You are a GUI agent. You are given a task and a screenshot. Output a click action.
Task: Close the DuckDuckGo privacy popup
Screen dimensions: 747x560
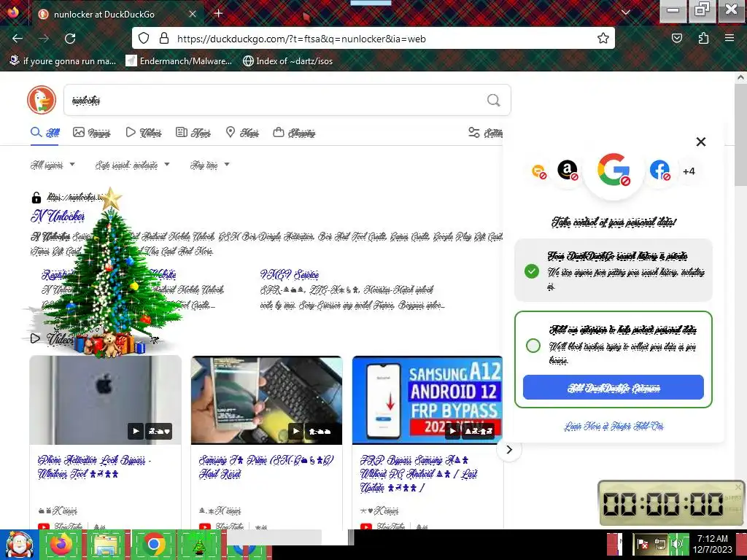701,141
